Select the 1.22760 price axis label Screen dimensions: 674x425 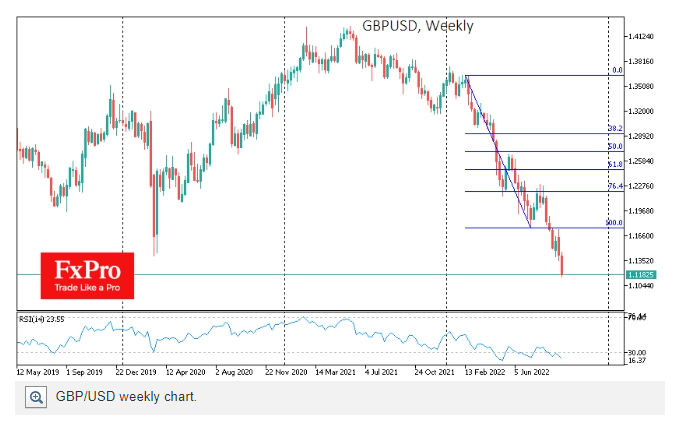click(x=641, y=186)
